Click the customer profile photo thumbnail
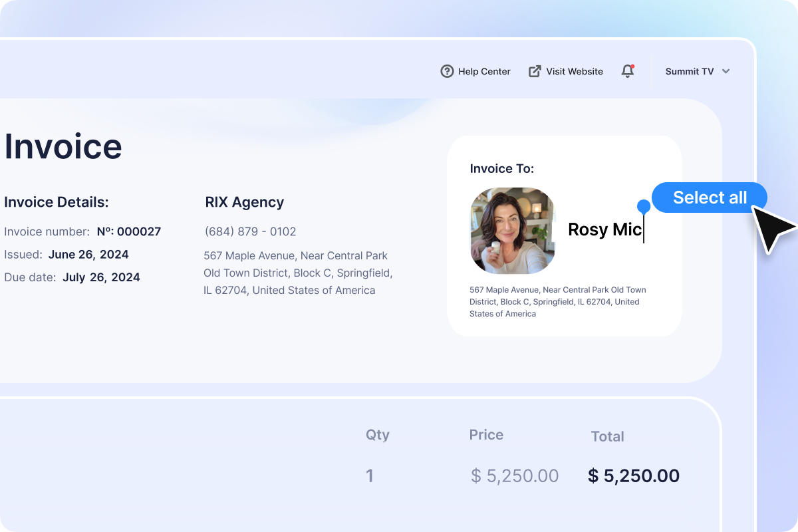This screenshot has width=798, height=532. pyautogui.click(x=513, y=231)
